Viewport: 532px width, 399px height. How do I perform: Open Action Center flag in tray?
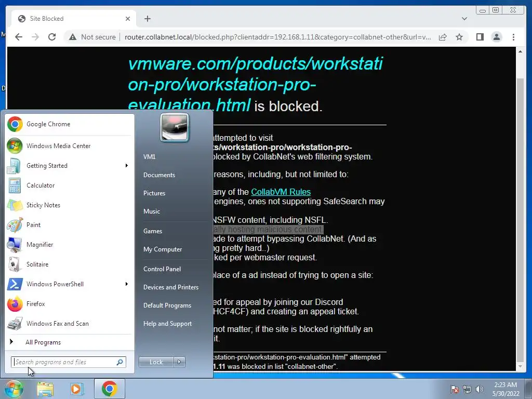tap(454, 389)
